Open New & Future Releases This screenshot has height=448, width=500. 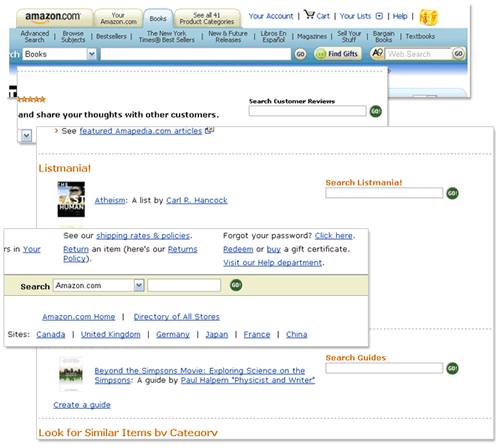228,36
